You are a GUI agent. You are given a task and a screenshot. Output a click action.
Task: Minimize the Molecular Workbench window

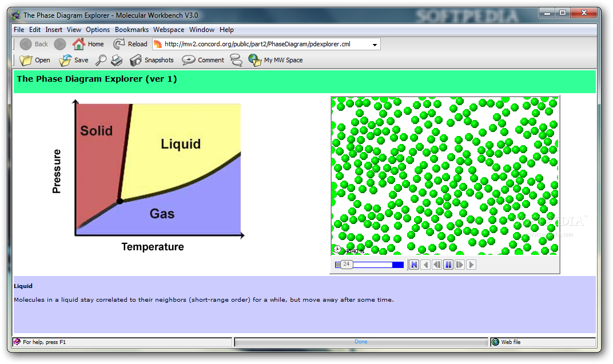547,13
